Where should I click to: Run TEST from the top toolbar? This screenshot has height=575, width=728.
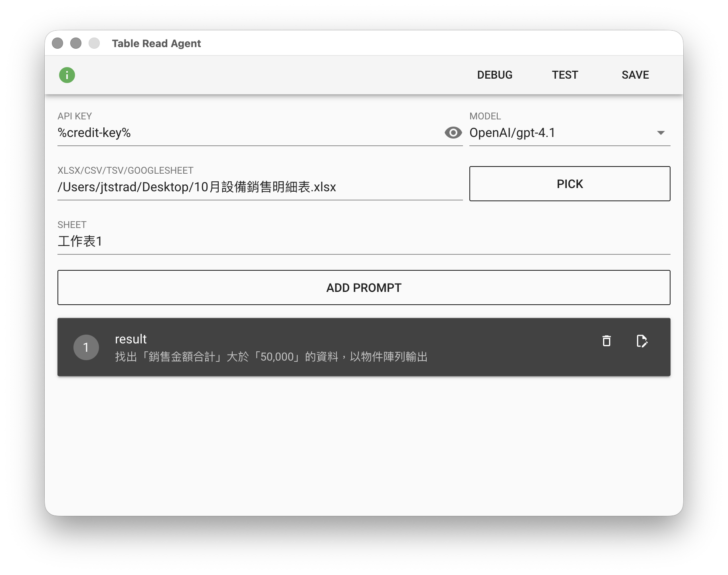[x=565, y=75]
